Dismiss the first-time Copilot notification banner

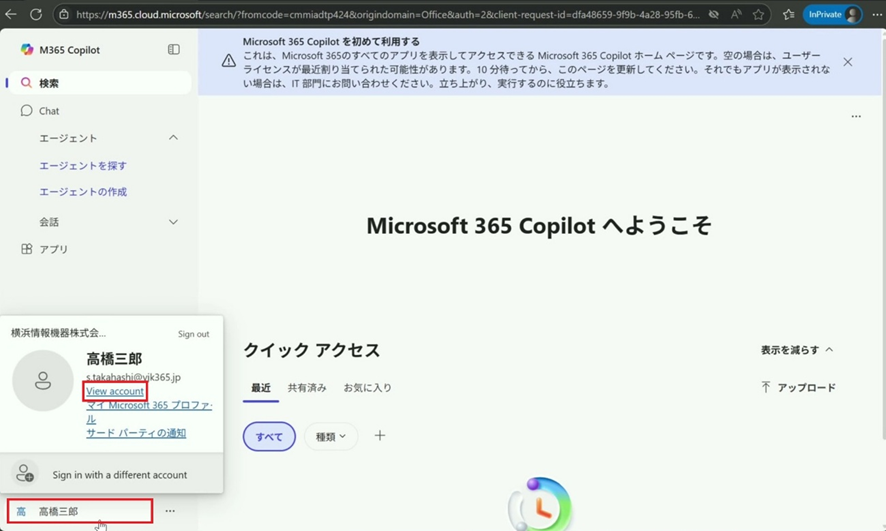(847, 62)
